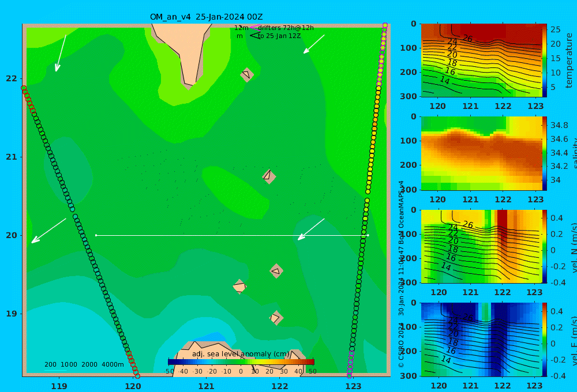Click the red circle at left track's top end

point(24,88)
